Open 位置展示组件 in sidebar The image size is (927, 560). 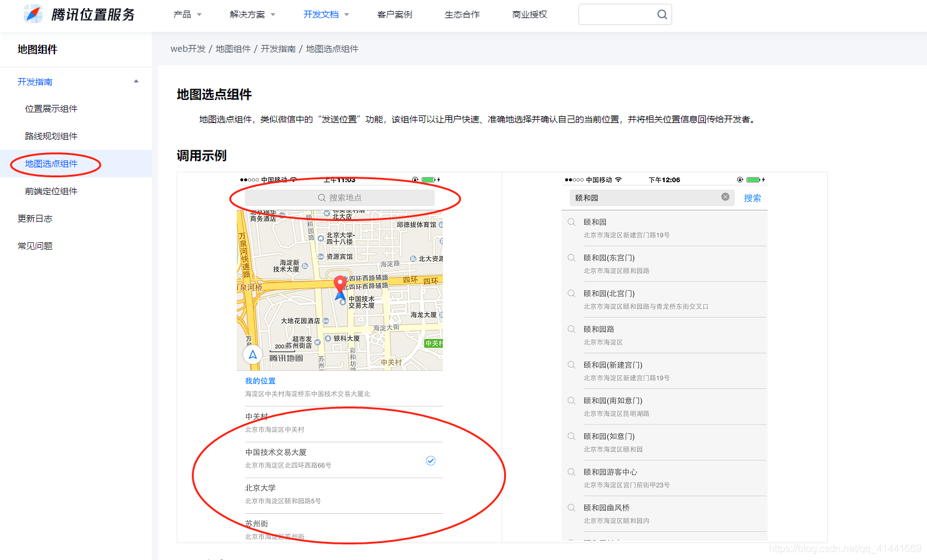pyautogui.click(x=51, y=109)
